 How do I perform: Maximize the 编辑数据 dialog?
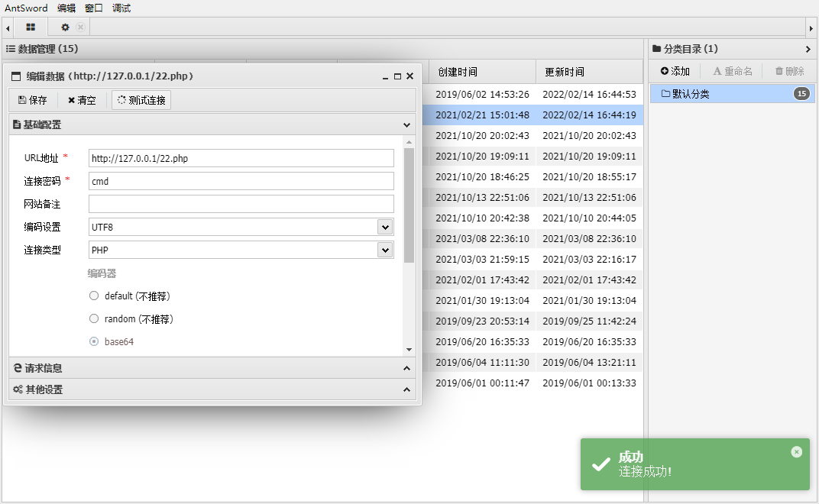pos(397,76)
